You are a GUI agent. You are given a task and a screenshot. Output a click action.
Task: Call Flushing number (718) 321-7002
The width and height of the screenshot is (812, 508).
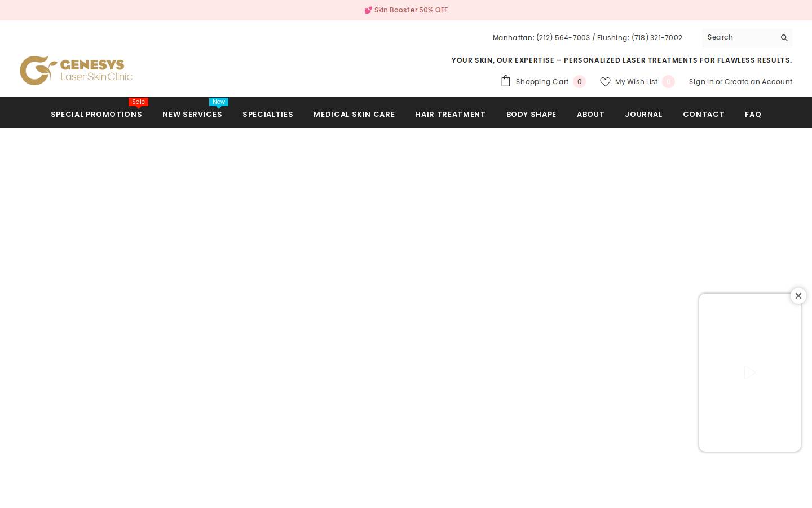656,38
